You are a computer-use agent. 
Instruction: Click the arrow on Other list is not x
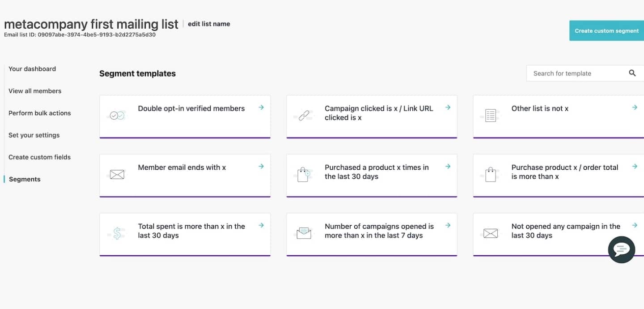635,107
